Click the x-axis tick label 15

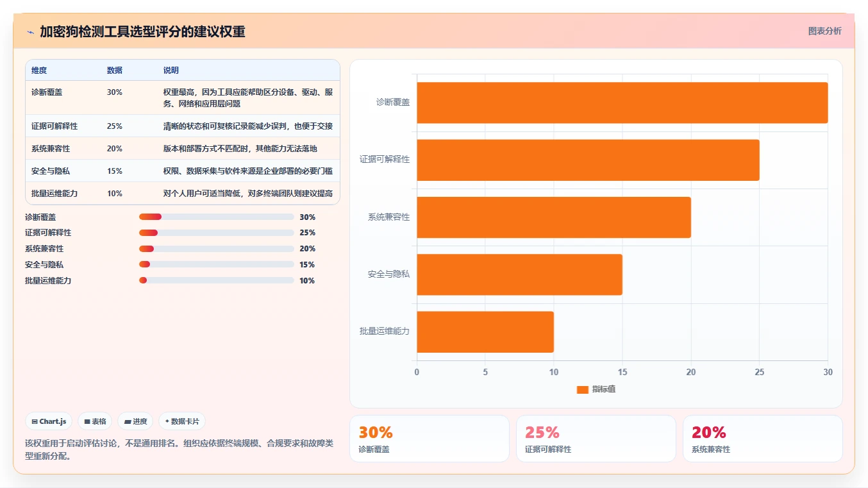tap(622, 372)
